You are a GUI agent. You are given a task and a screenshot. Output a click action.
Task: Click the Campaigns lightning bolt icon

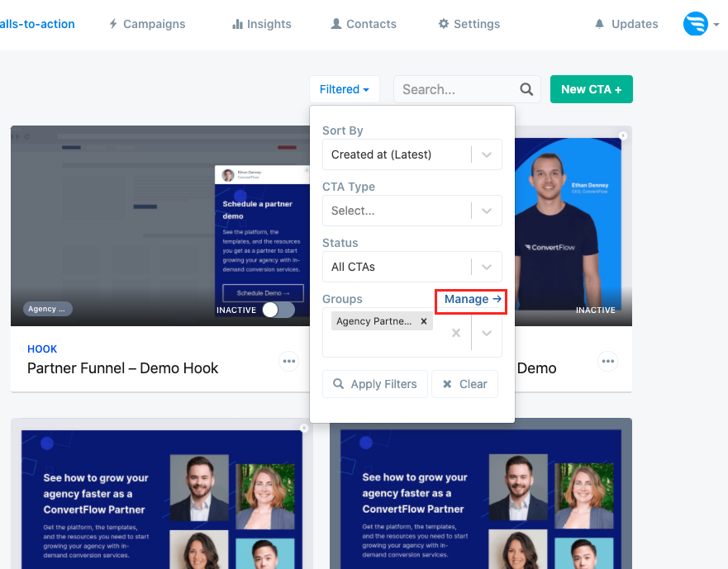pyautogui.click(x=113, y=24)
